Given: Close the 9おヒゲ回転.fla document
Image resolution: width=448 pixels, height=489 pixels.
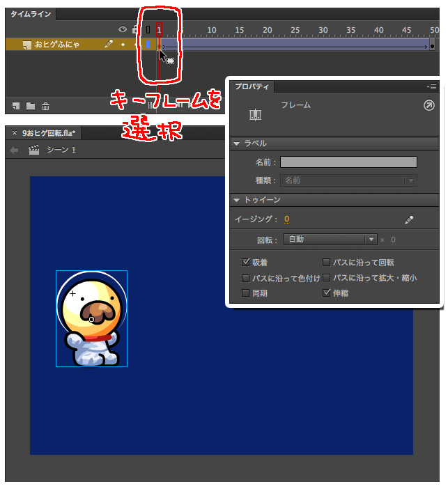Looking at the screenshot, I should tap(15, 132).
